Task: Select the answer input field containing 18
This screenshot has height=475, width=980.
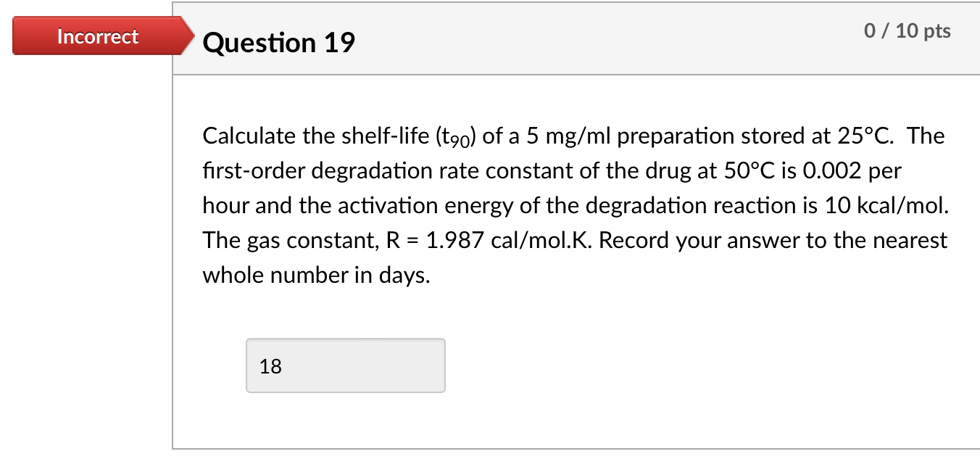Action: click(x=346, y=365)
